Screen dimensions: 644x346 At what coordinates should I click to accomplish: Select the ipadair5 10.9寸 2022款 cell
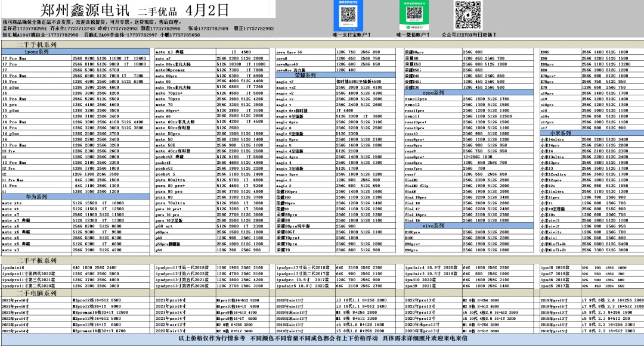pos(305,286)
